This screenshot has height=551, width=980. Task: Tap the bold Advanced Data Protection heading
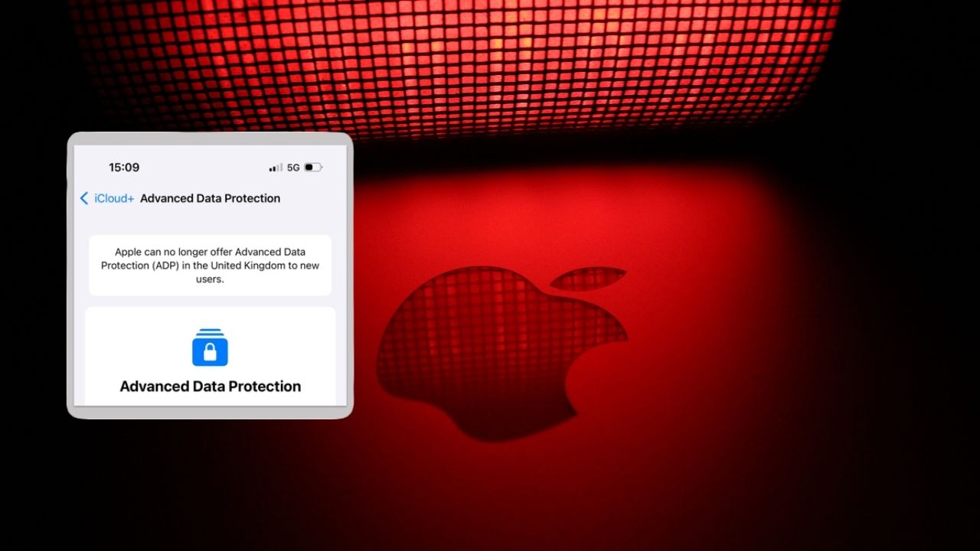tap(211, 386)
